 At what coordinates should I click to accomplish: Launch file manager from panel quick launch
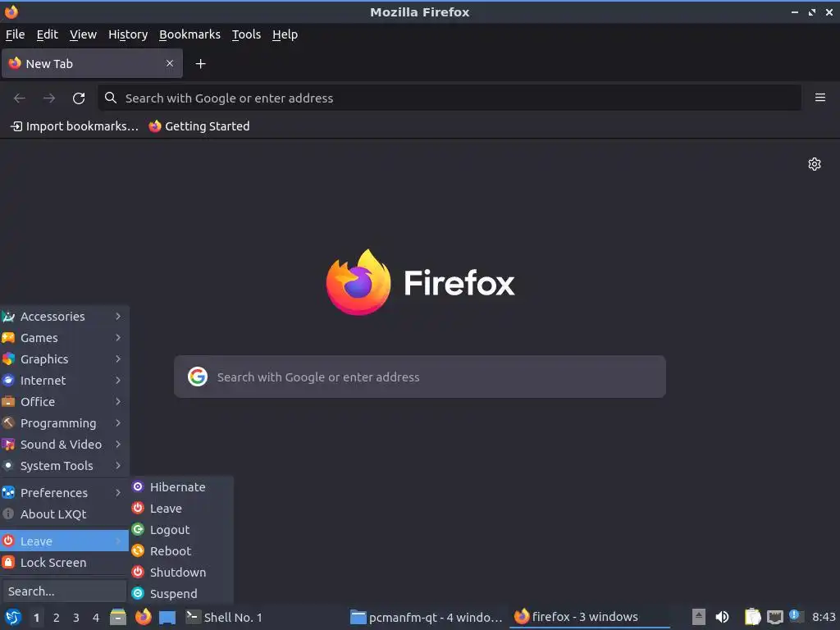[x=118, y=617]
